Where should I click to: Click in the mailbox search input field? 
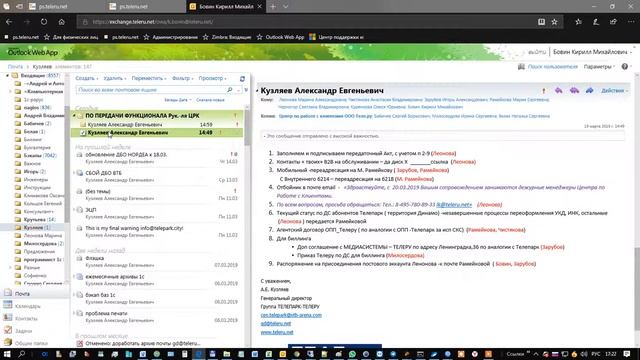[151, 90]
